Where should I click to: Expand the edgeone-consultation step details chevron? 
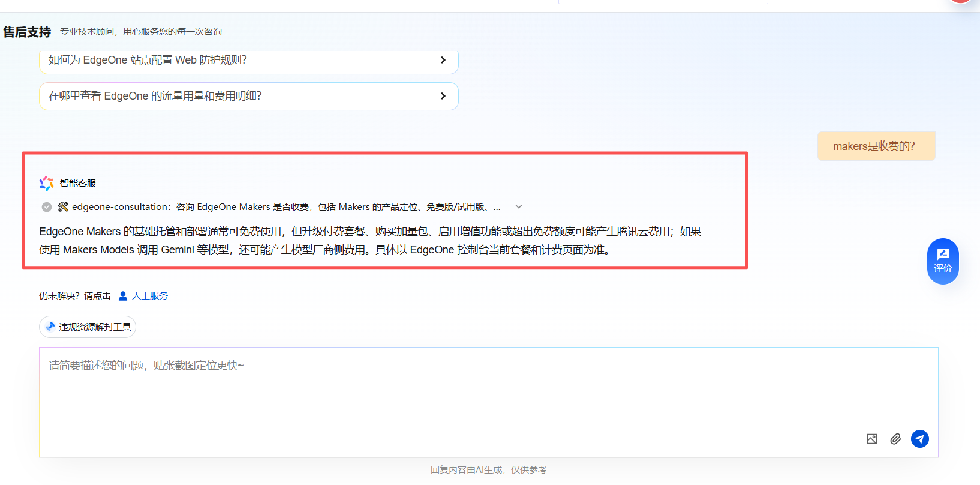point(519,207)
